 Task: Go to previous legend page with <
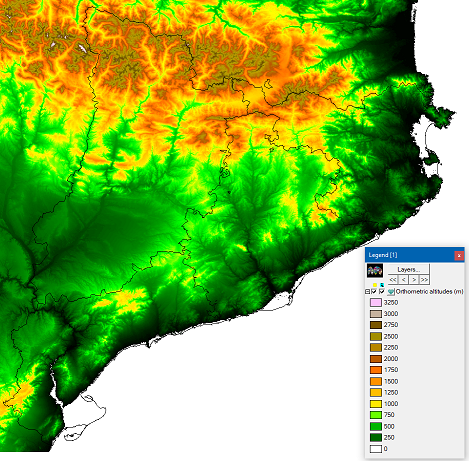[x=403, y=279]
